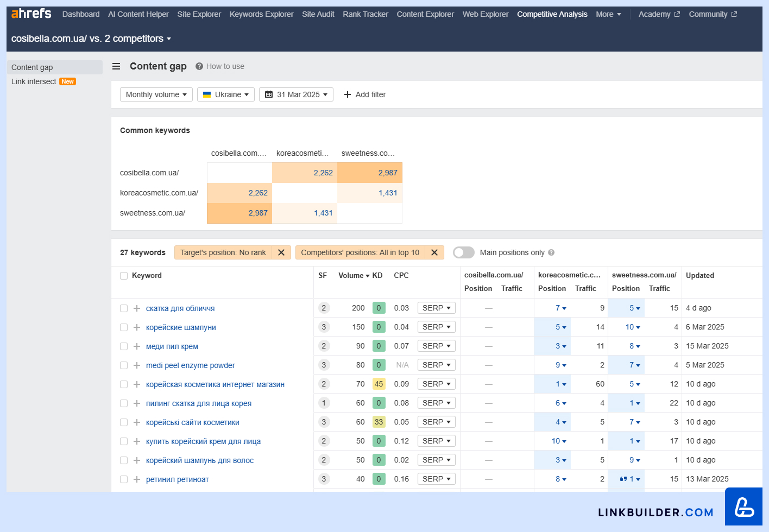Toggle Main positions only switch
Viewport: 769px width, 532px height.
tap(464, 252)
